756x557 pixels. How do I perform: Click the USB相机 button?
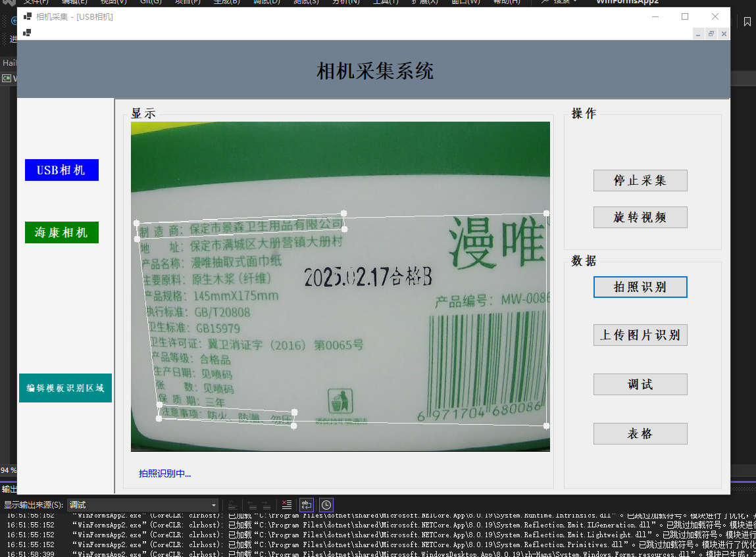[x=62, y=170]
